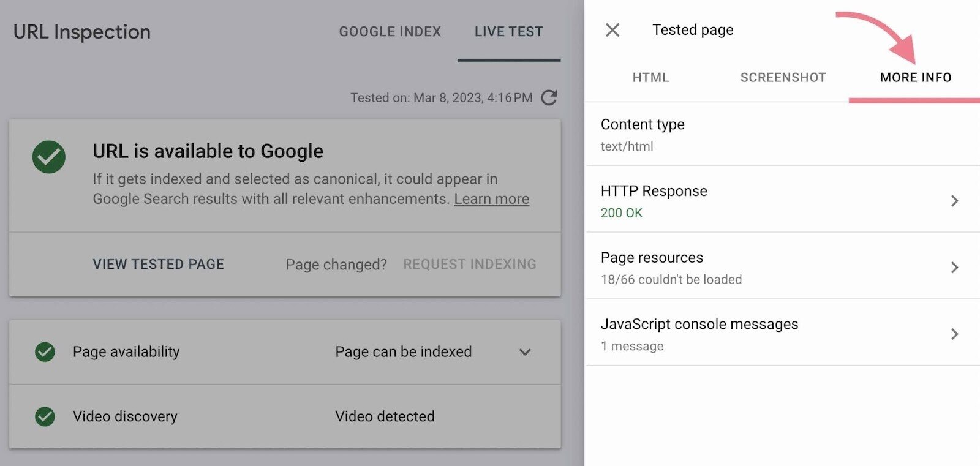This screenshot has width=980, height=466.
Task: Open Page resources details via its arrow
Action: pos(956,267)
